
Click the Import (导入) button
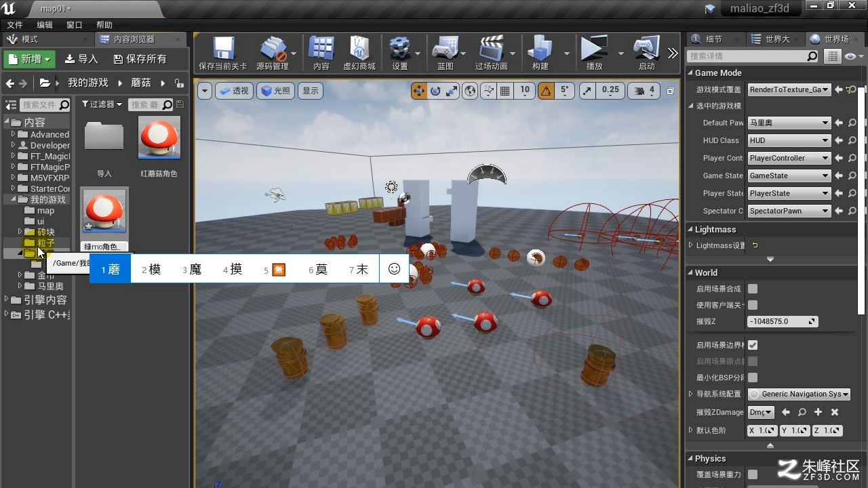[x=81, y=59]
